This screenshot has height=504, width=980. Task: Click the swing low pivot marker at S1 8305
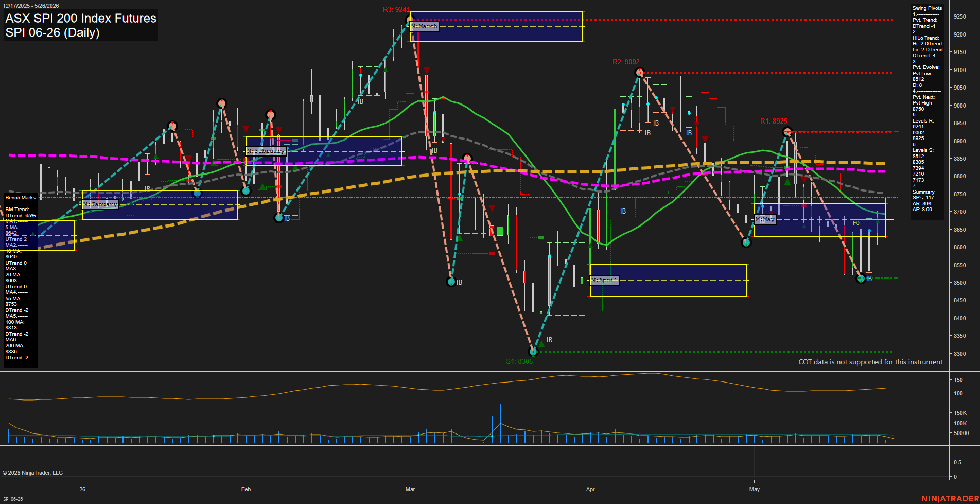point(533,352)
